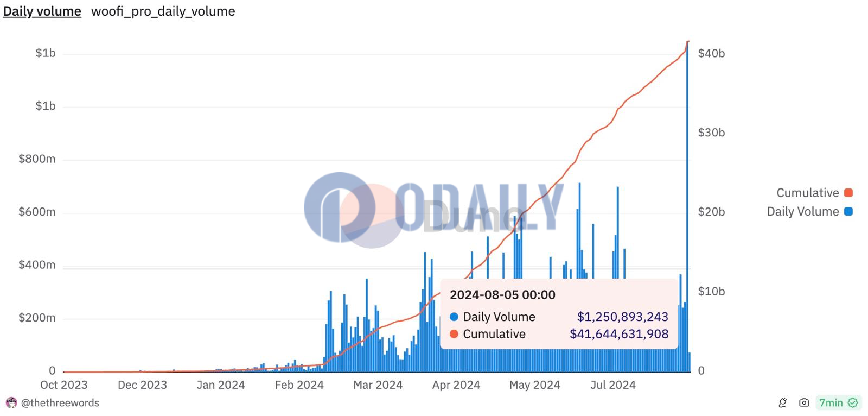
Task: Click the $30b right axis label
Action: click(x=711, y=133)
